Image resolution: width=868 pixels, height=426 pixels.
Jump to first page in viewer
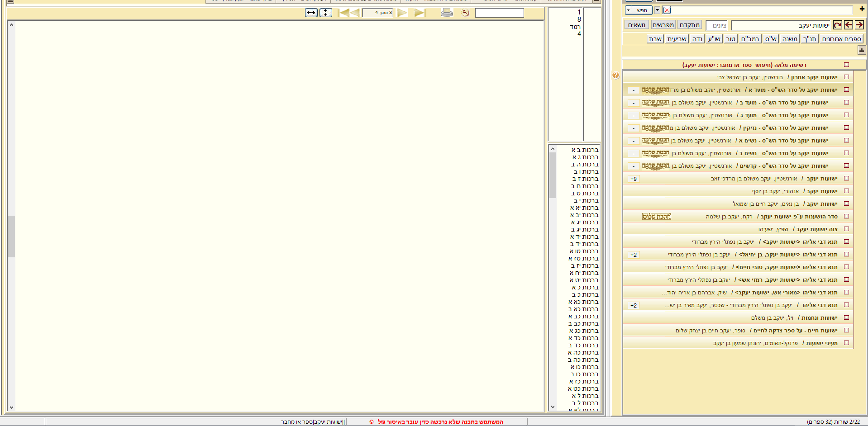point(344,13)
